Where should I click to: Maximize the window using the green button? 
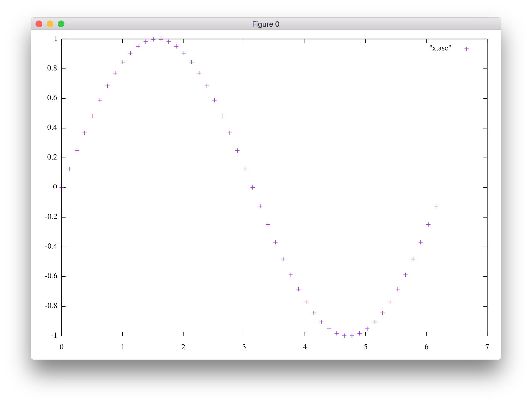point(61,24)
